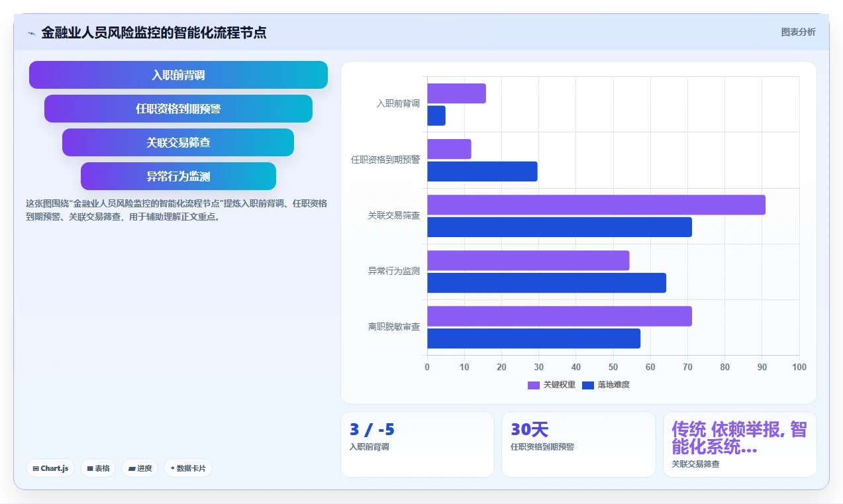Screen dimensions: 843x504
Task: Select the 任职资格到期预警 funnel stage
Action: pyautogui.click(x=178, y=109)
